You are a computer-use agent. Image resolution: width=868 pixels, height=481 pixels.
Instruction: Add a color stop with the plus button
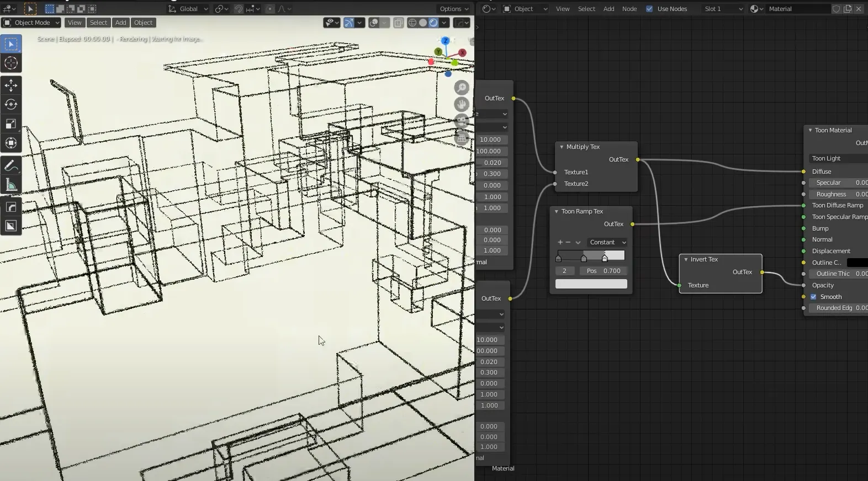[560, 242]
